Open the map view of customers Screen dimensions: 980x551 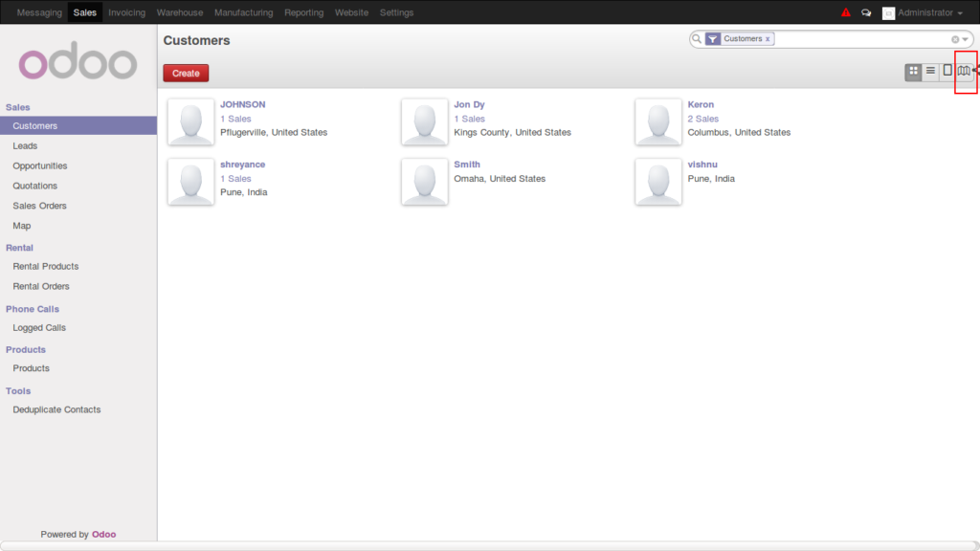tap(964, 70)
